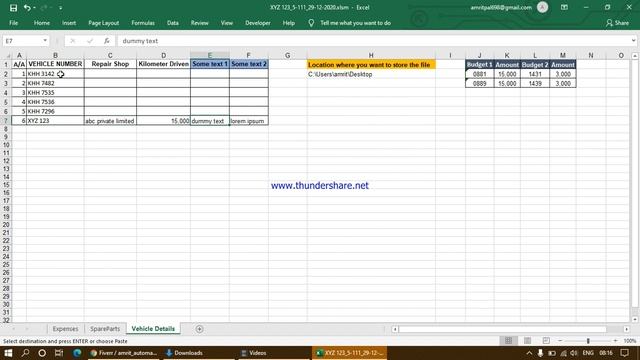Screen dimensions: 640x360
Task: Click into the formula bar text
Action: click(140, 41)
